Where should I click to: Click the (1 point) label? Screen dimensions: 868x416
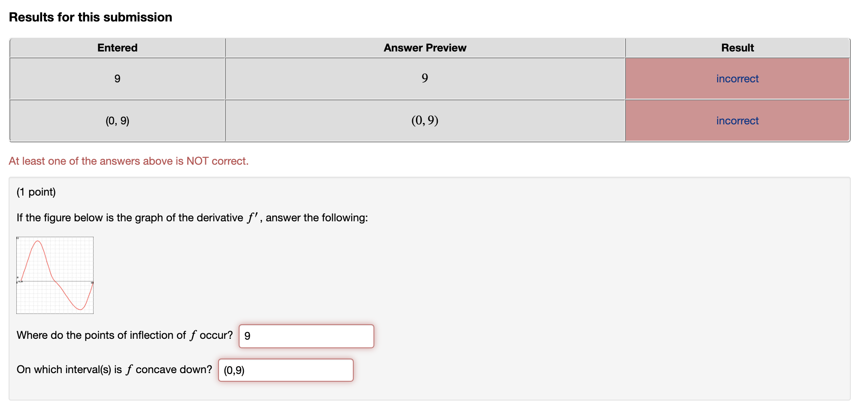[x=36, y=192]
